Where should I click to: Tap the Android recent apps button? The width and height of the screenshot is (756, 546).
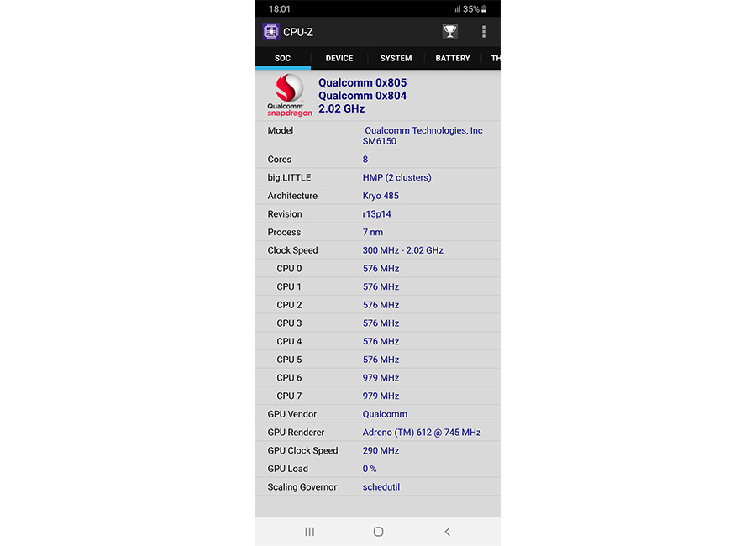(309, 532)
